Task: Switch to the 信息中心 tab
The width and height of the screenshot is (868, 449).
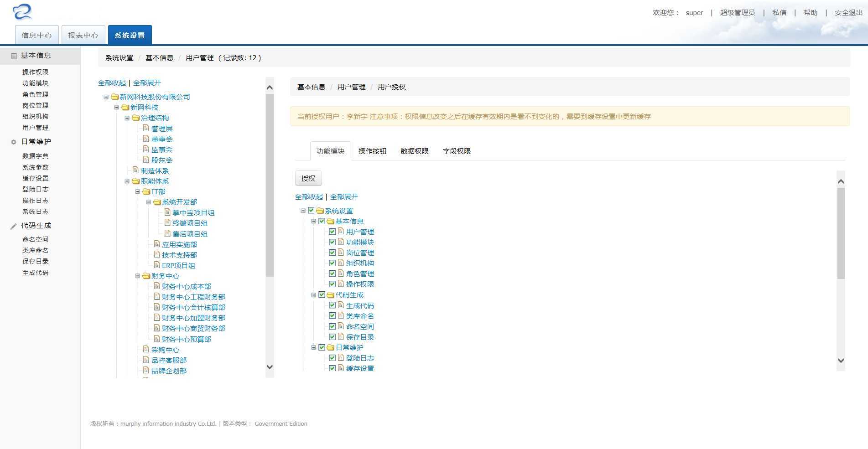Action: point(36,35)
